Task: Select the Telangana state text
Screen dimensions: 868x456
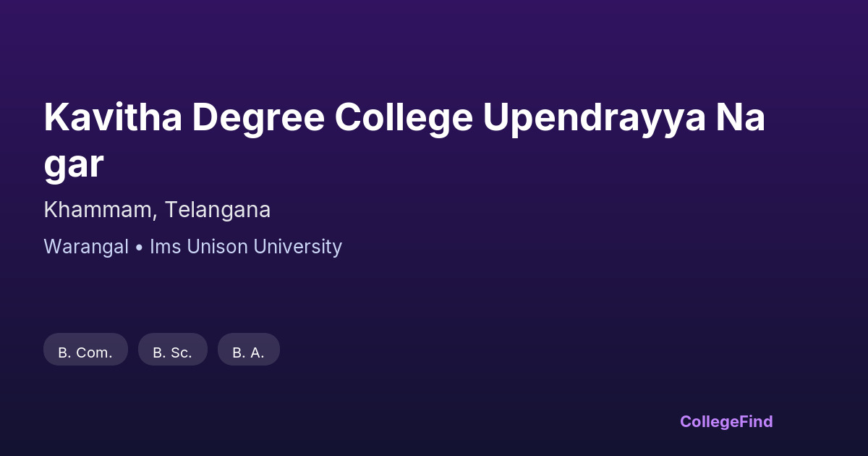Action: pyautogui.click(x=218, y=210)
